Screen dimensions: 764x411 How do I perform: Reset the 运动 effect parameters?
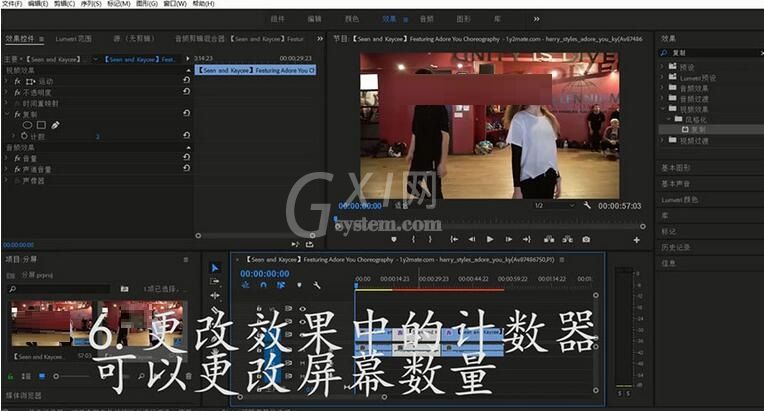click(186, 80)
